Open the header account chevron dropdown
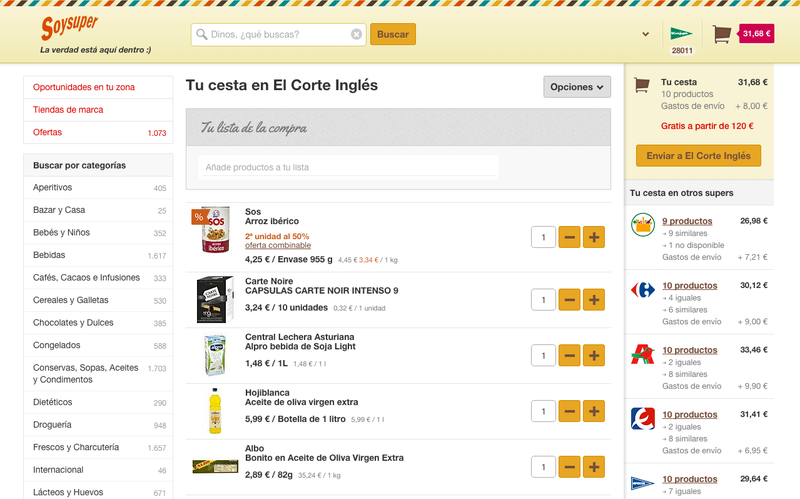The width and height of the screenshot is (800, 499). click(x=645, y=34)
